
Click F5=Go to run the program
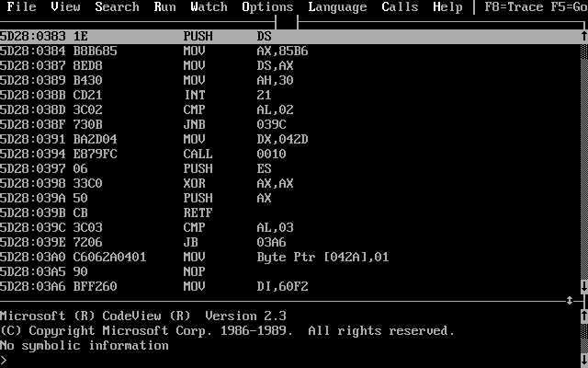pyautogui.click(x=570, y=7)
